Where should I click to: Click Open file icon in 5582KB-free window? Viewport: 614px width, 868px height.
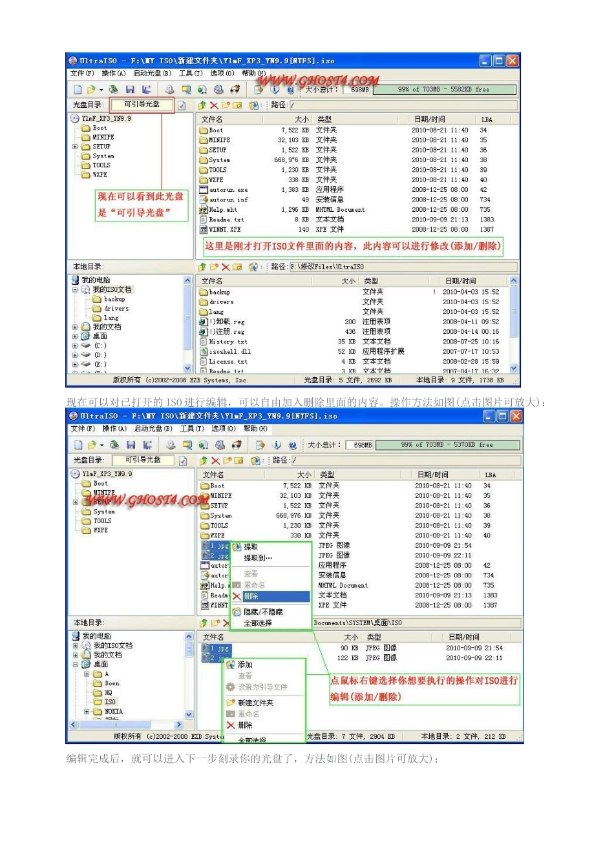click(x=90, y=90)
